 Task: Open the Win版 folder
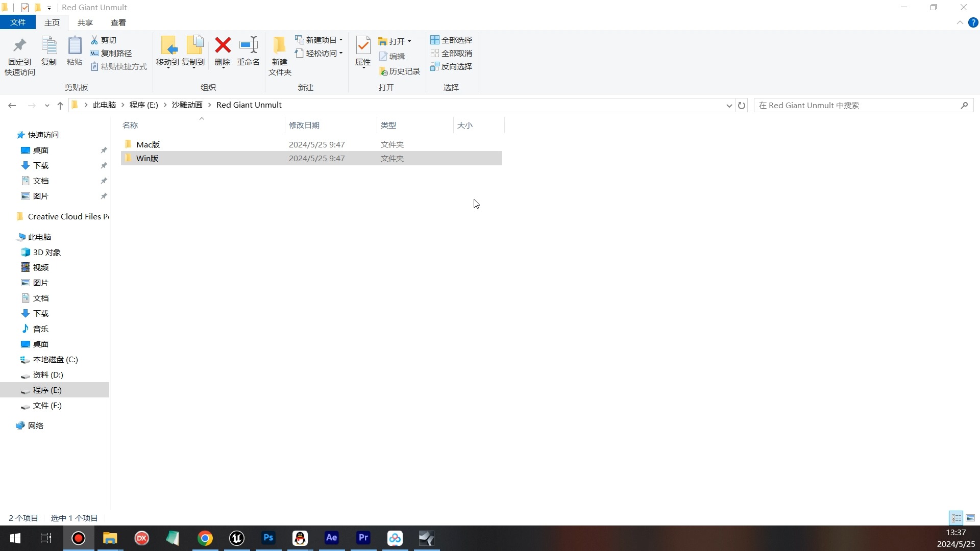click(x=148, y=158)
